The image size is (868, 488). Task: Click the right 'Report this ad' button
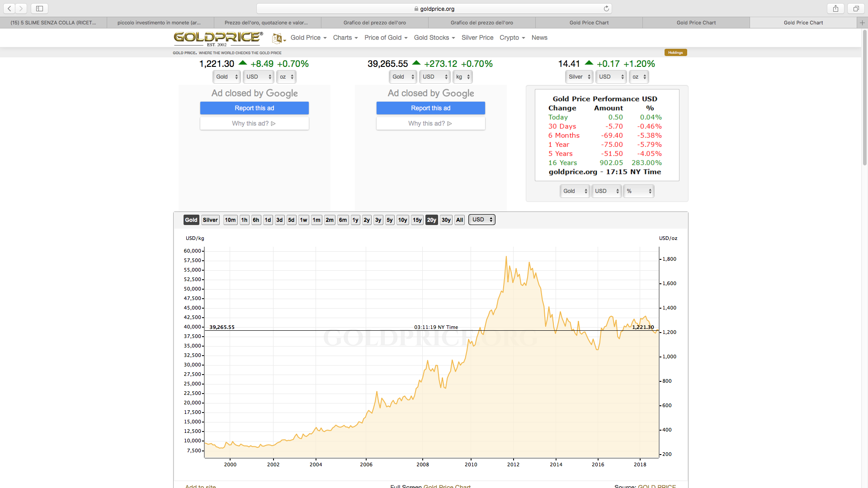431,108
